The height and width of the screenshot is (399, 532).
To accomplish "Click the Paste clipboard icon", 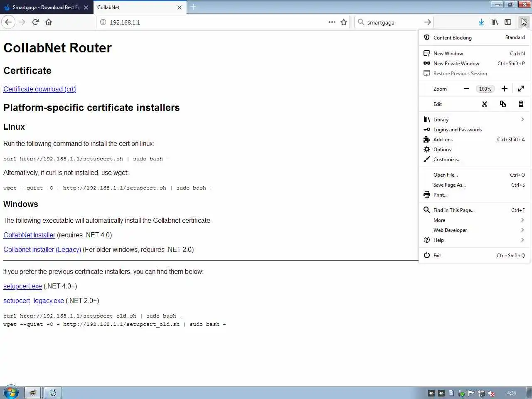I will click(x=521, y=104).
